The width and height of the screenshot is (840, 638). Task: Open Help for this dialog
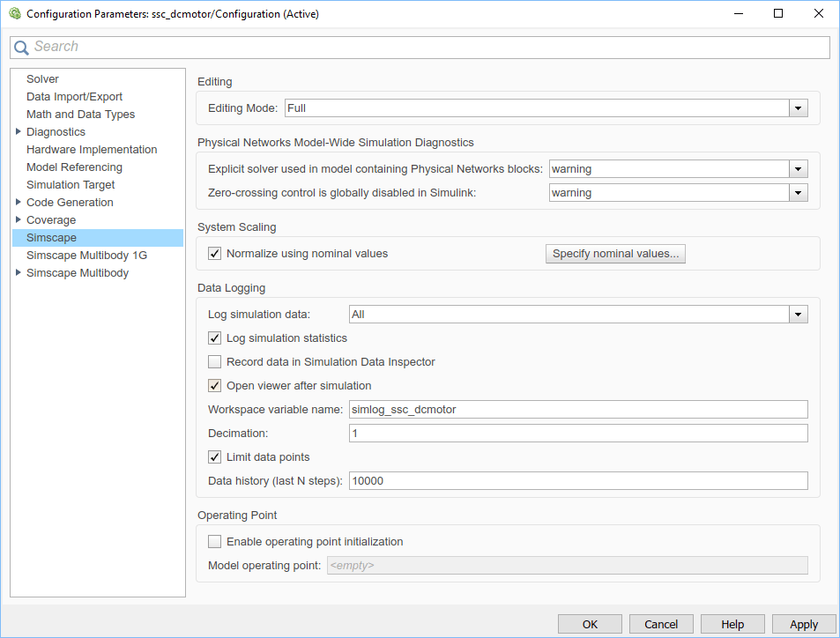732,625
